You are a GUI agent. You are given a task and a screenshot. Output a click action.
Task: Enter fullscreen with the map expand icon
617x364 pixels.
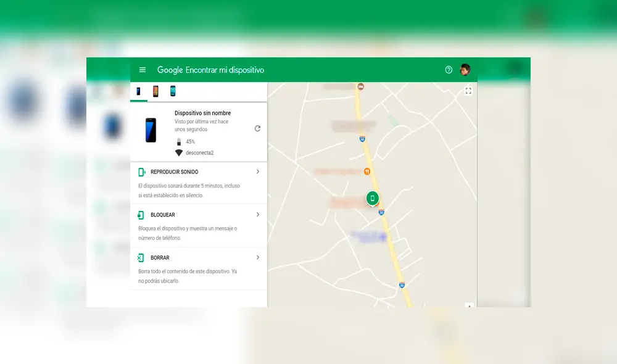(x=468, y=90)
